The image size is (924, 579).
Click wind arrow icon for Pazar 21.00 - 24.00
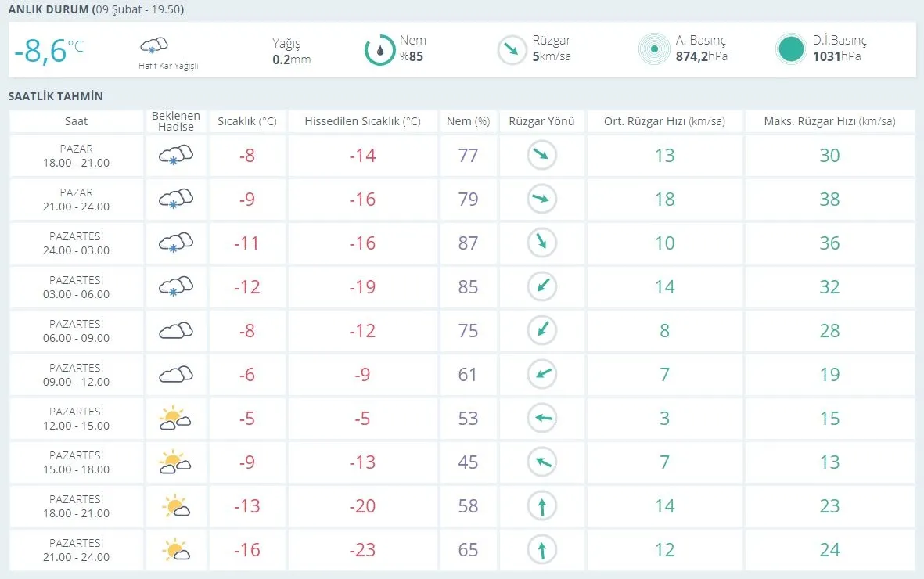coord(541,200)
